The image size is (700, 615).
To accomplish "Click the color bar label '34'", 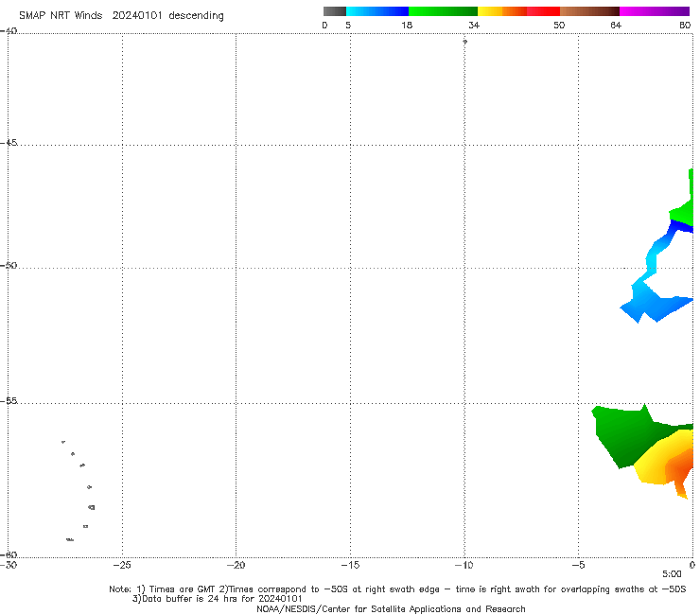I will (x=474, y=25).
